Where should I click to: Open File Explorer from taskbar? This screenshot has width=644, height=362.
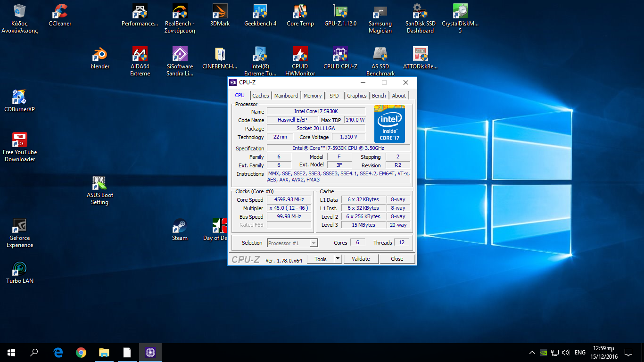(104, 353)
